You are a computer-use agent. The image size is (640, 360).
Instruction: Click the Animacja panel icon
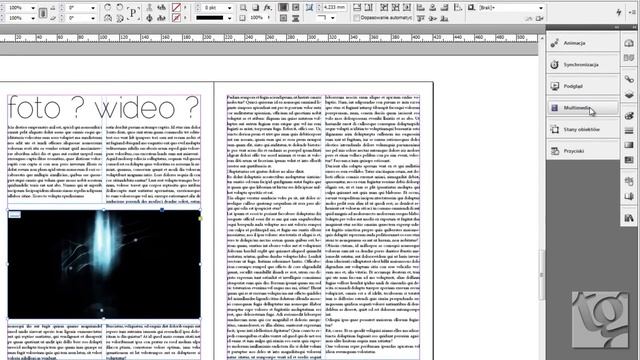point(555,43)
